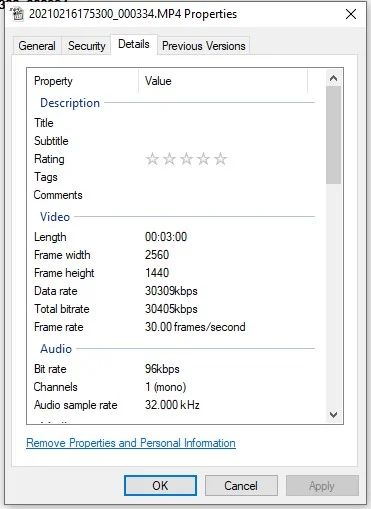Go to Previous Versions tab

click(204, 46)
